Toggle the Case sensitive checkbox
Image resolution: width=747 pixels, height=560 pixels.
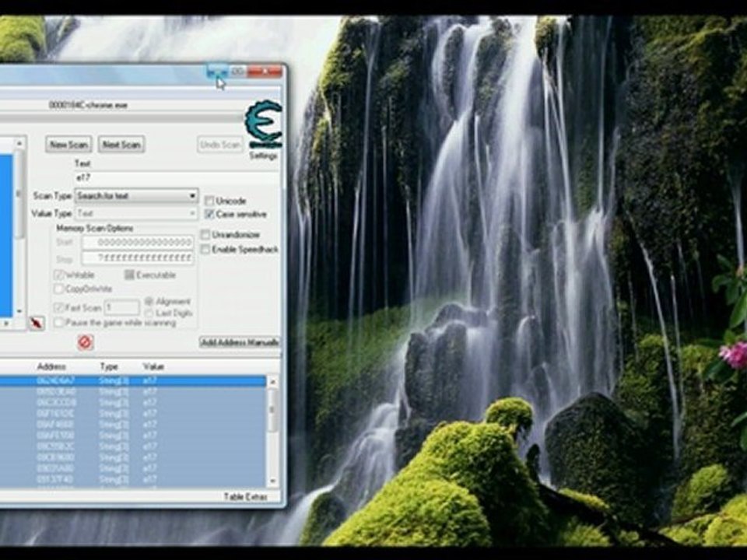tap(209, 215)
